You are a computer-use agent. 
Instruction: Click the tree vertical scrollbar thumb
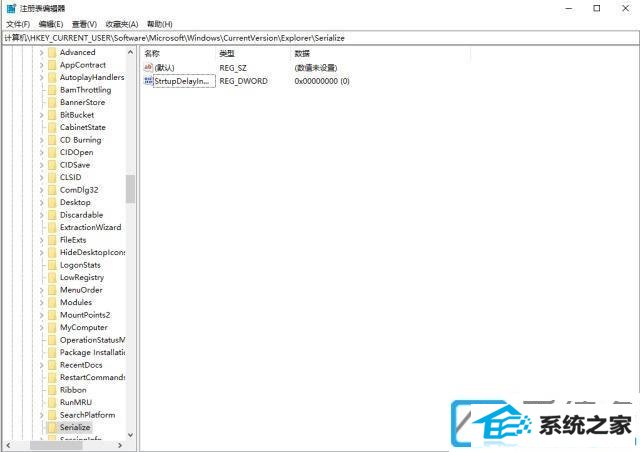tap(130, 189)
